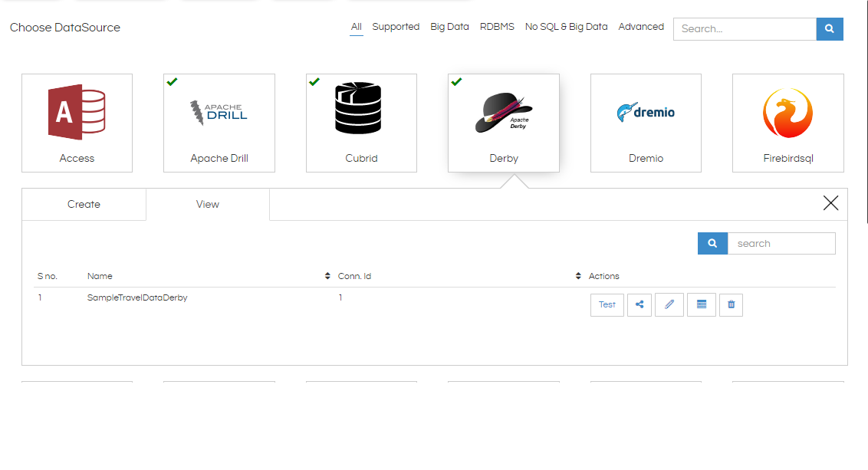Click the connection list search magnifier button

pyautogui.click(x=712, y=244)
